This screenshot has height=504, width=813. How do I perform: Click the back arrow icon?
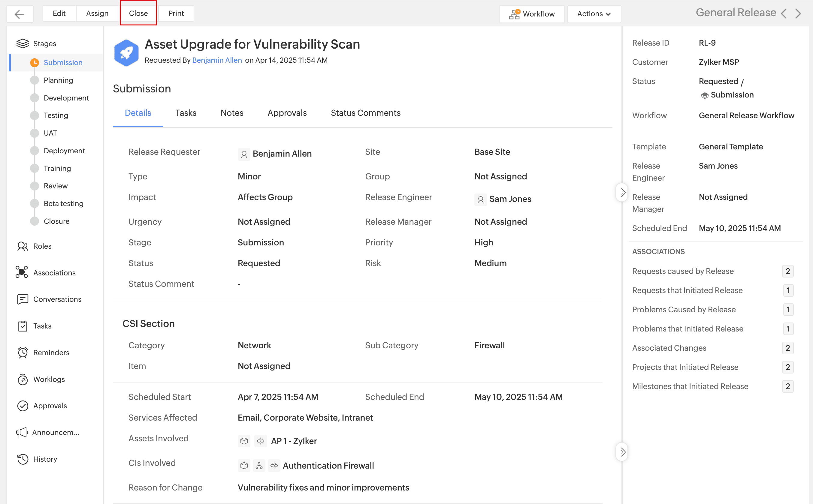[x=19, y=14]
